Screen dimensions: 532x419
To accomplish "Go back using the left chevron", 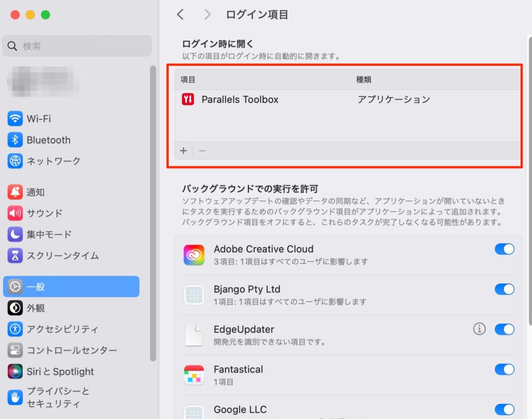I will 180,15.
